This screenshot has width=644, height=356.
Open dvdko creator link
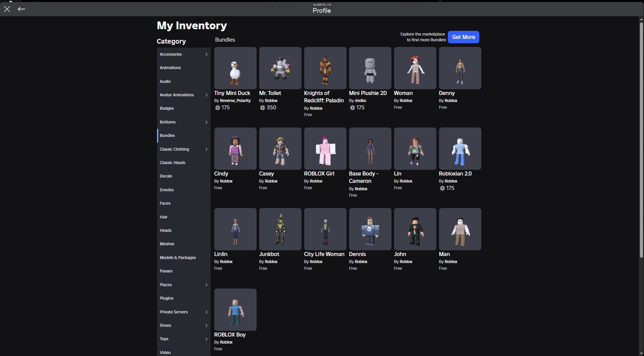(x=360, y=101)
